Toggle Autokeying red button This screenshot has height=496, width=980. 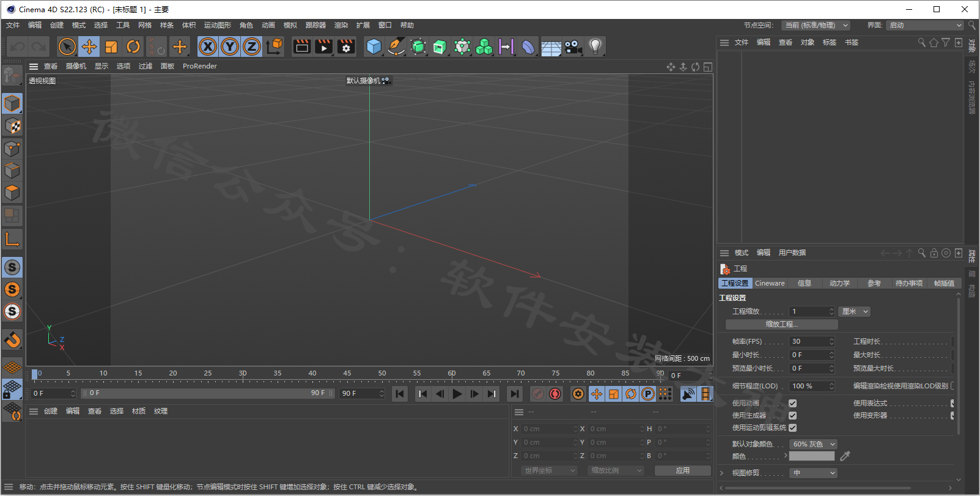(x=555, y=394)
